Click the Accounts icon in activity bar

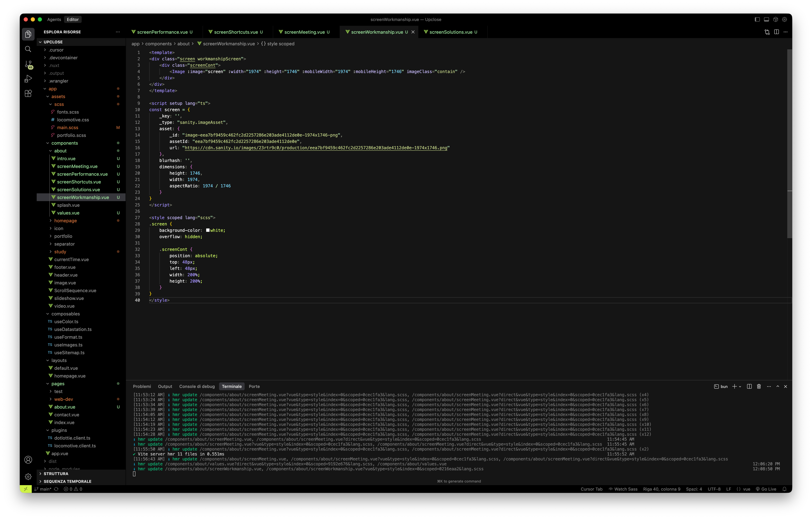pyautogui.click(x=28, y=460)
